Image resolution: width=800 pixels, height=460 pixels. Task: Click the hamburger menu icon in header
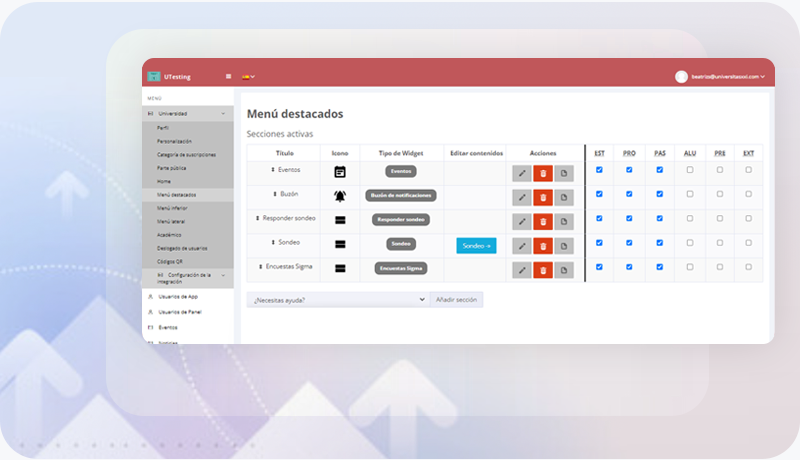coord(229,76)
